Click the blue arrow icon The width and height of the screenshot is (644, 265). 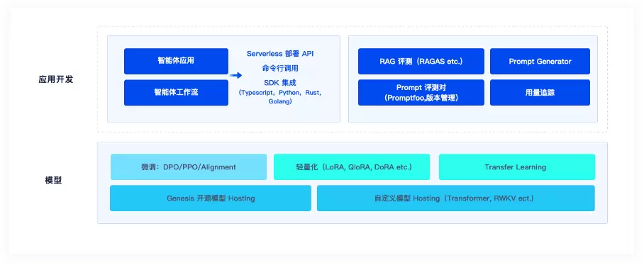[x=235, y=76]
